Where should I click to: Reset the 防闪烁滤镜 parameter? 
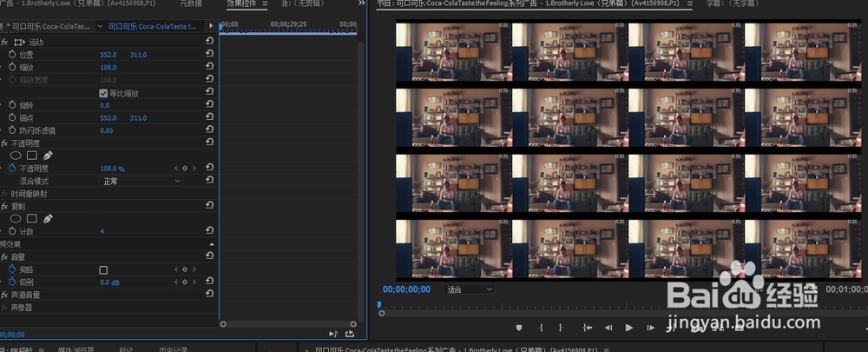(x=210, y=130)
